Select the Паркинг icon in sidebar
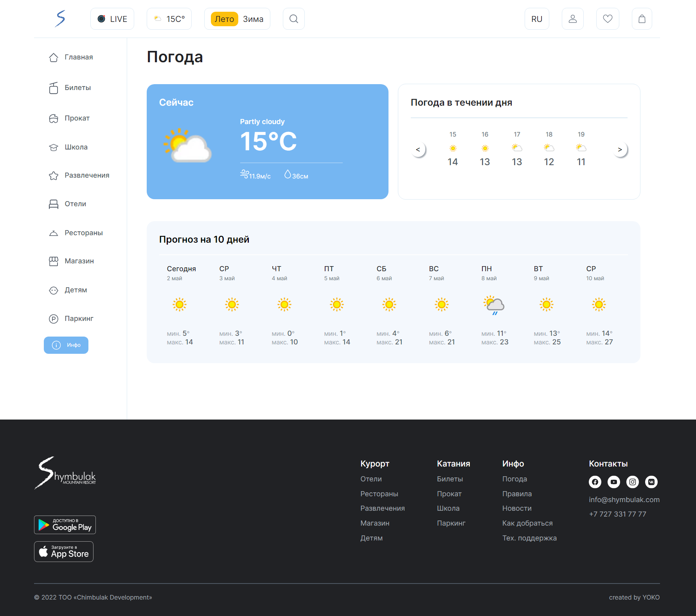Image resolution: width=696 pixels, height=616 pixels. tap(54, 318)
